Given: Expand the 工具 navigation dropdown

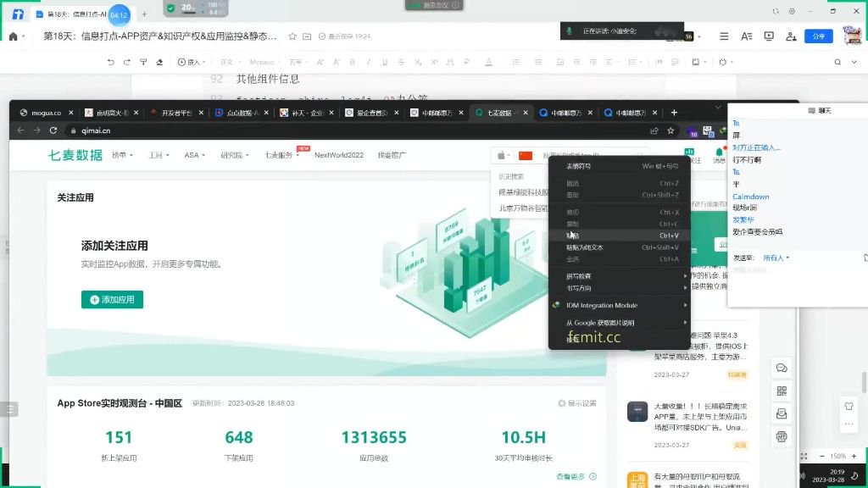Looking at the screenshot, I should coord(159,155).
